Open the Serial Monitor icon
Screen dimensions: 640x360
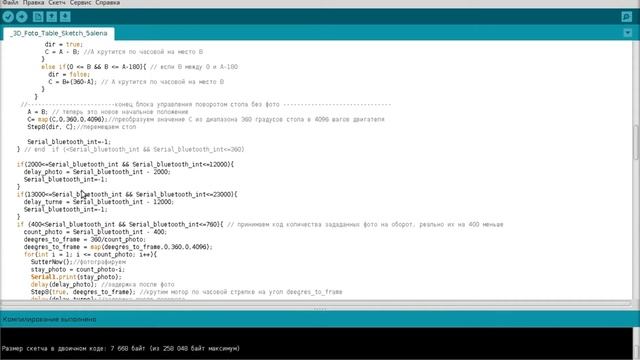tap(627, 17)
